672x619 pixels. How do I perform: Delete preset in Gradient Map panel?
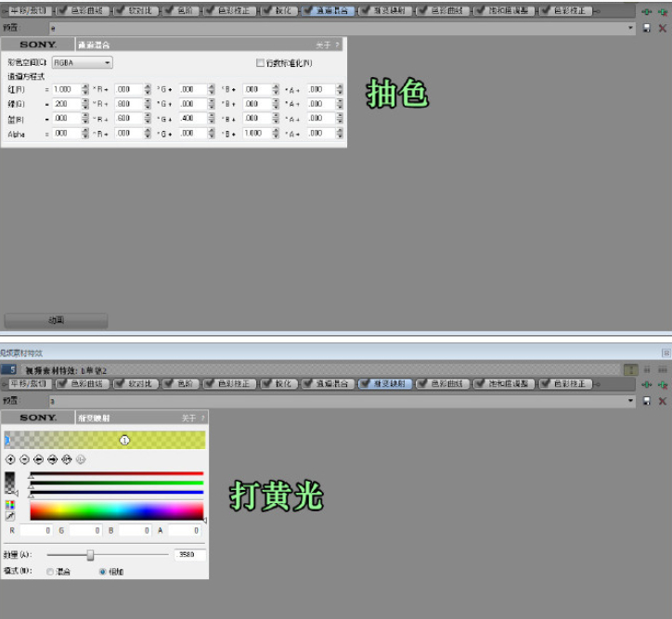click(x=662, y=401)
